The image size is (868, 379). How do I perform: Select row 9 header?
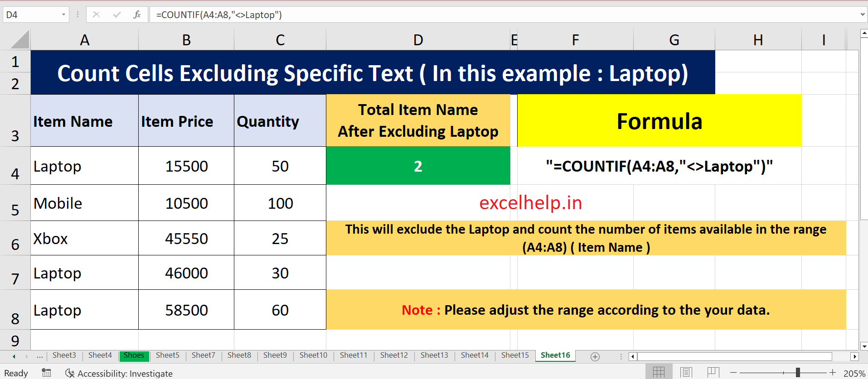coord(15,340)
